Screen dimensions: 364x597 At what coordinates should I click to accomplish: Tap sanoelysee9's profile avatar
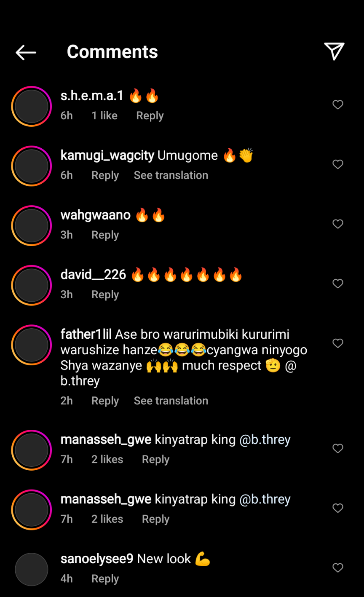coord(32,569)
